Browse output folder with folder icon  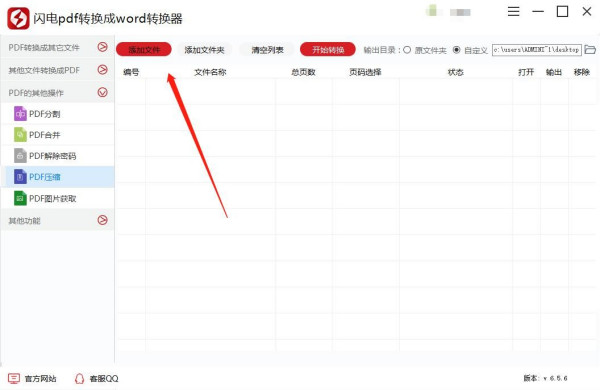click(x=590, y=50)
